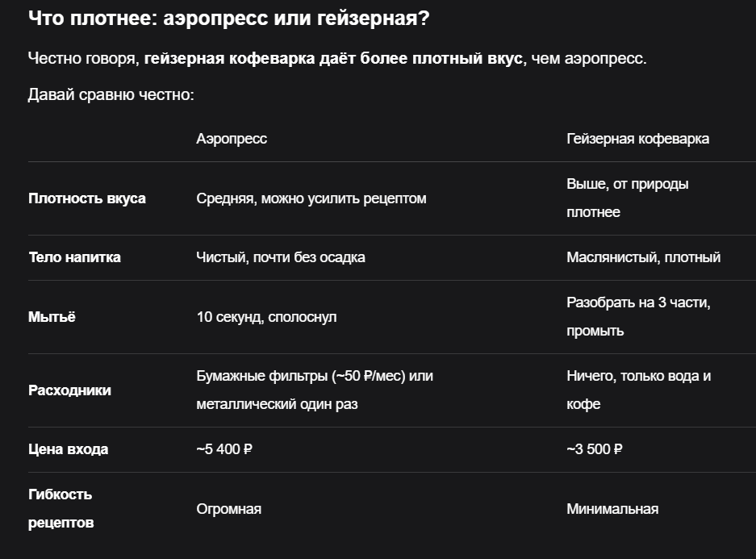This screenshot has width=756, height=559.
Task: Click the moka pot price '~3 500 ₽'
Action: click(x=595, y=449)
